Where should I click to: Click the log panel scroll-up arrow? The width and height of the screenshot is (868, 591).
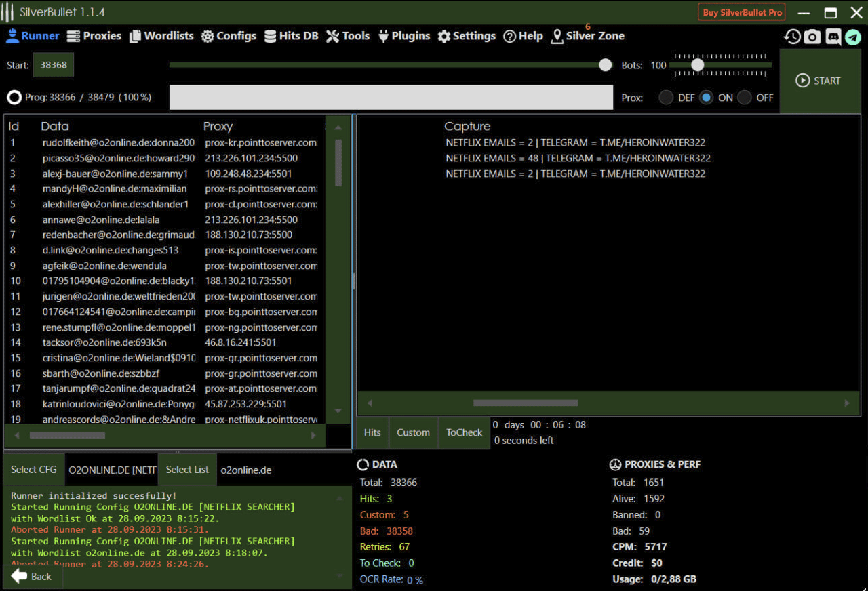[x=340, y=498]
